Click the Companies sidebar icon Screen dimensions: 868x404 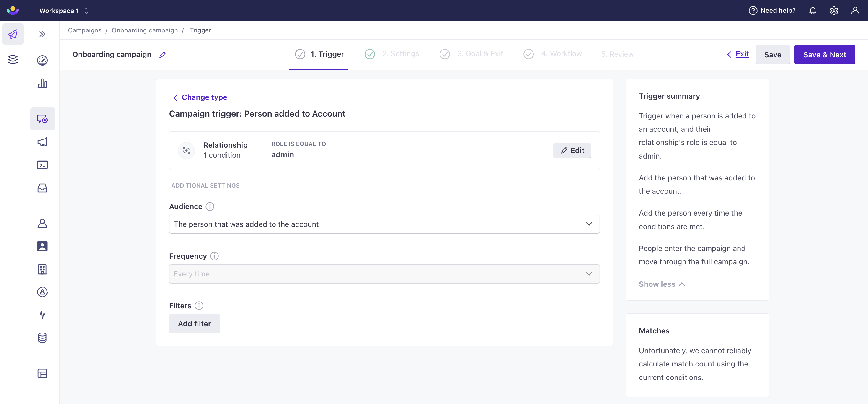[42, 270]
